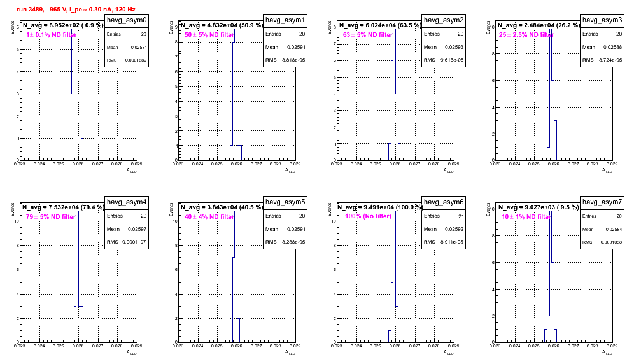The height and width of the screenshot is (364, 634).
Task: Click Entries 21 in havg_asym6 stats
Action: 444,216
